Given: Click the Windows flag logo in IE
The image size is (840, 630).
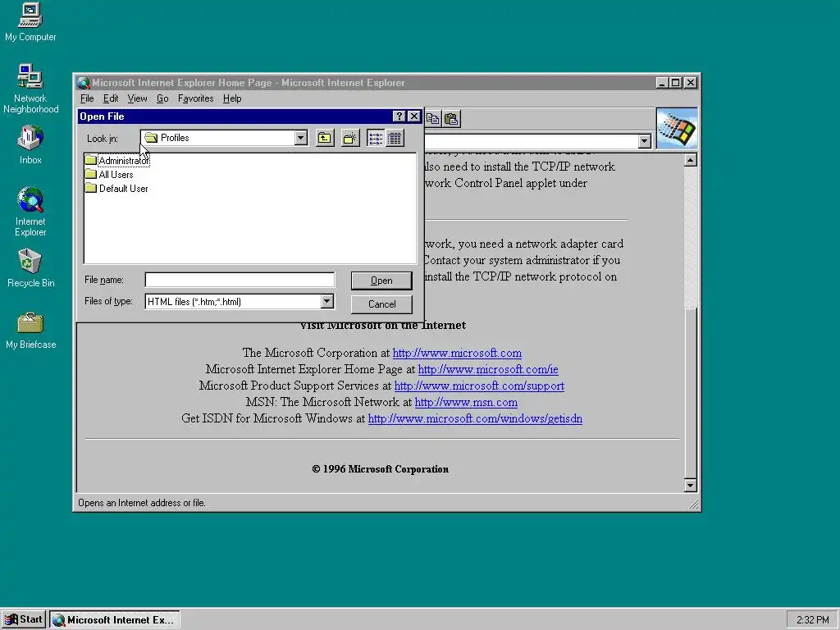Looking at the screenshot, I should click(677, 129).
